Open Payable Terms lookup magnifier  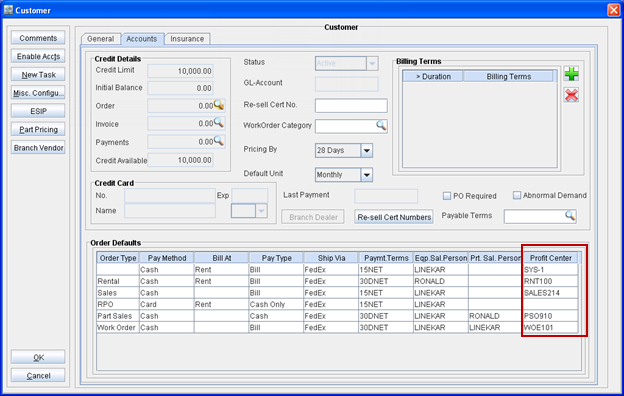pos(570,216)
